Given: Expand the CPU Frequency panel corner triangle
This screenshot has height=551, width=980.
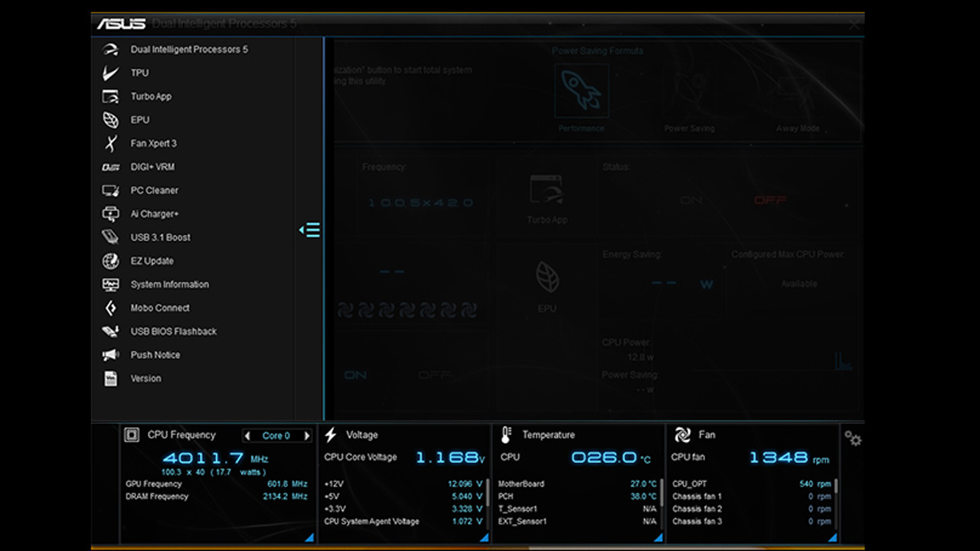Looking at the screenshot, I should click(309, 537).
